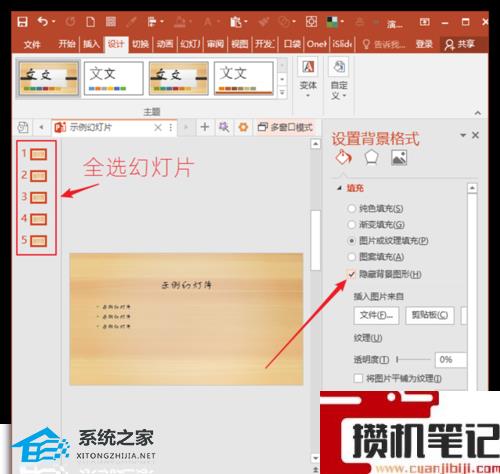The image size is (500, 474).
Task: Create a new blank document from quick access toolbar
Action: [x=91, y=22]
